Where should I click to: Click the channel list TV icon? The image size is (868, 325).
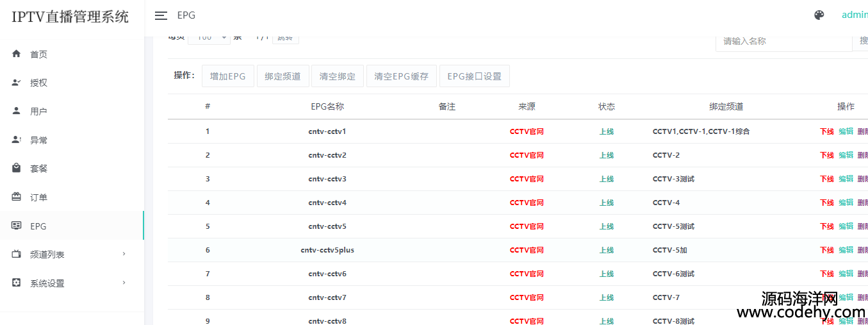17,254
